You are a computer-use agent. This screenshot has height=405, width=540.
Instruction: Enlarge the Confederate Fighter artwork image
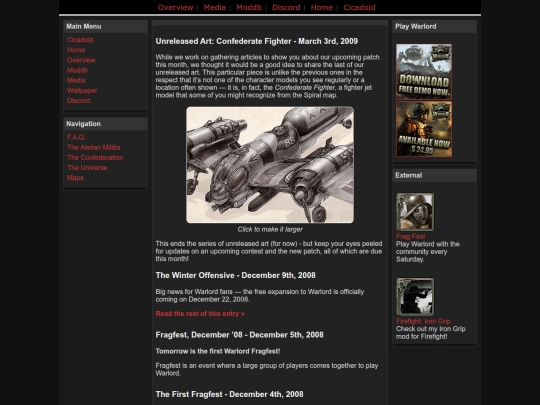coord(270,165)
